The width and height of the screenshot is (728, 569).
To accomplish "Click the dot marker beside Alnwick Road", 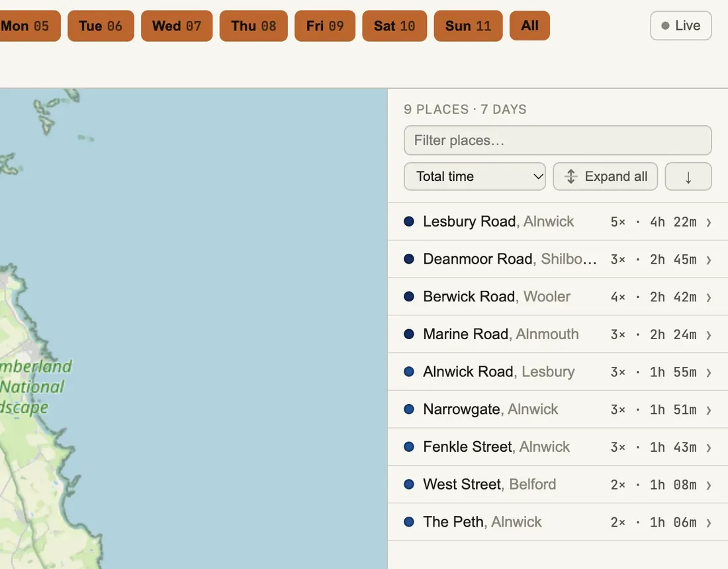I will pos(409,372).
